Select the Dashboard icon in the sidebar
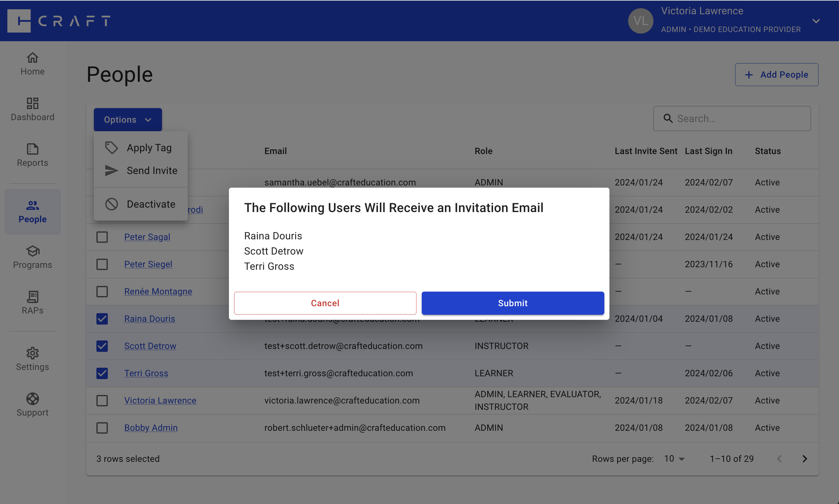839x504 pixels. (x=32, y=104)
